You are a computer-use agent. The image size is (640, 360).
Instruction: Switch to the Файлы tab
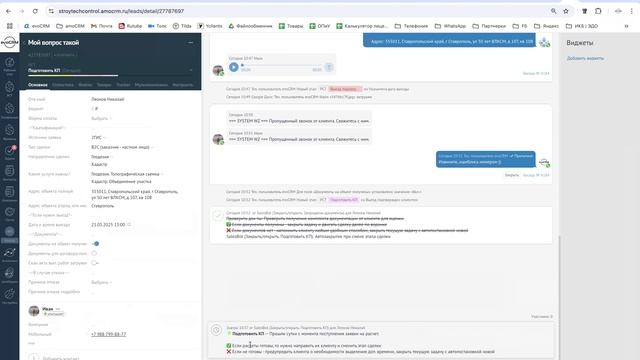click(85, 85)
